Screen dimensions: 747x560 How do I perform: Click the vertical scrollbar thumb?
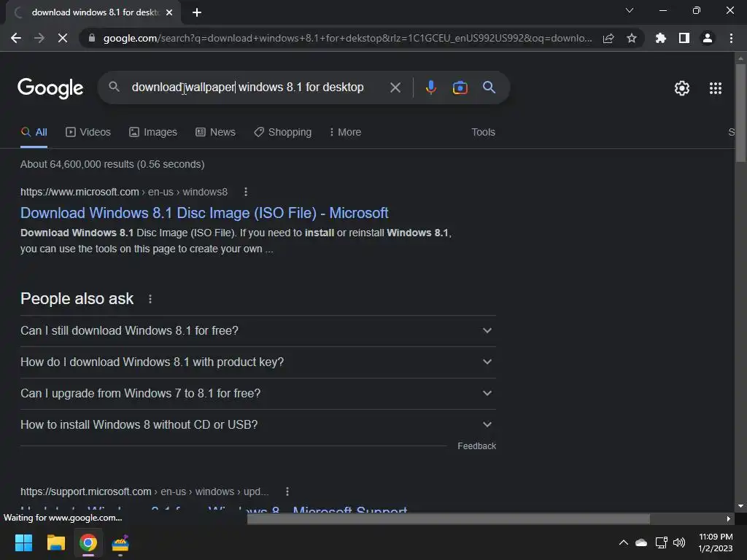(x=740, y=112)
